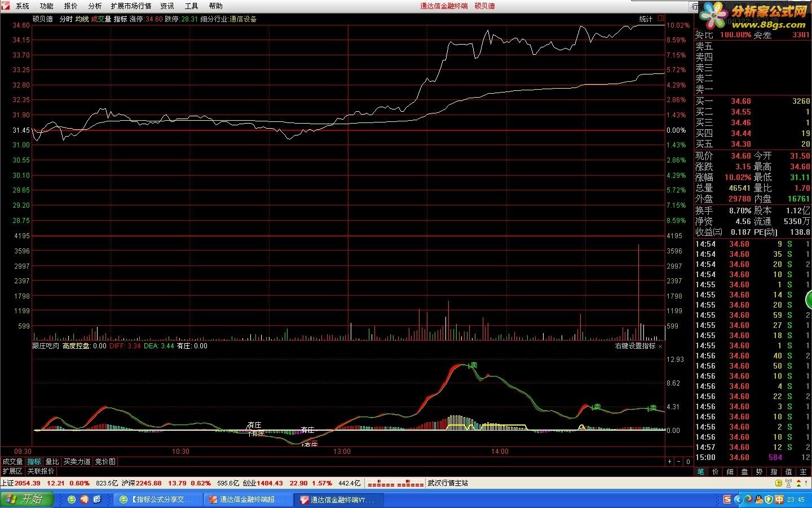Screen dimensions: 812x508
Task: Switch to the 量比 bottom tab
Action: click(52, 462)
